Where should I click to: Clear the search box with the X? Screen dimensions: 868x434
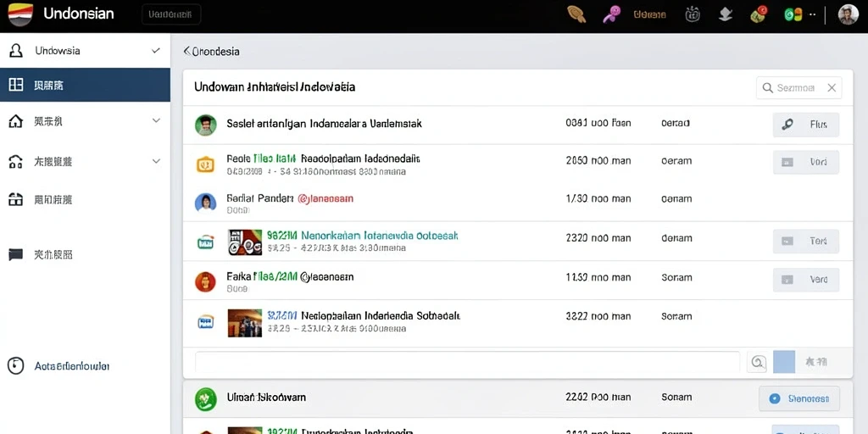click(832, 87)
